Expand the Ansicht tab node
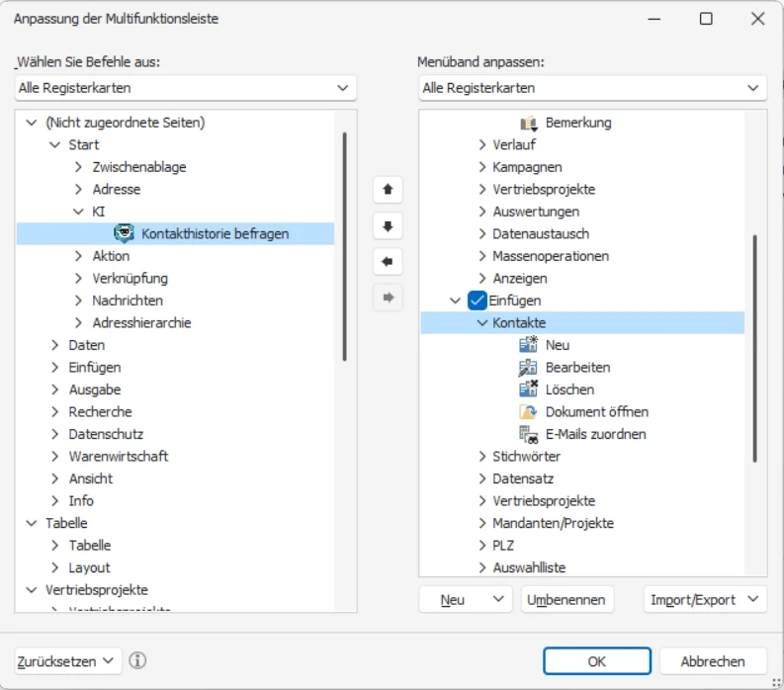This screenshot has width=784, height=690. (55, 478)
